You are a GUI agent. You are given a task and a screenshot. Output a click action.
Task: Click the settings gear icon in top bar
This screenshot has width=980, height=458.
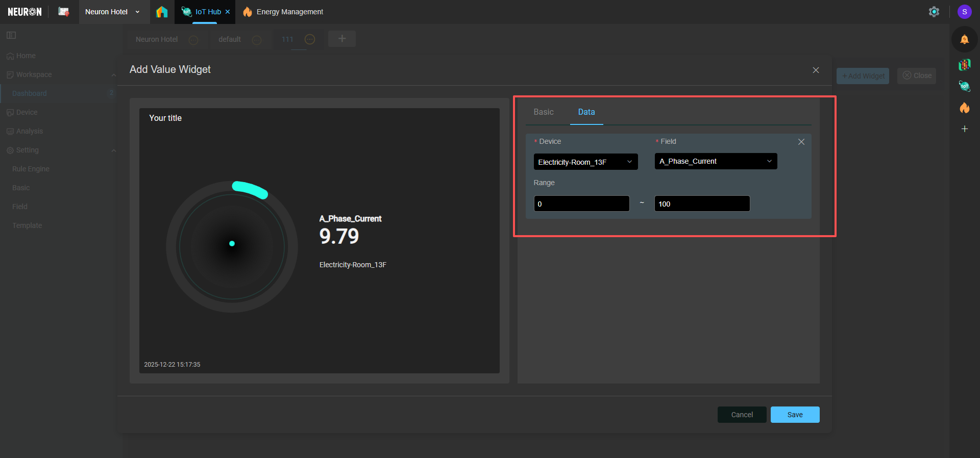coord(934,12)
